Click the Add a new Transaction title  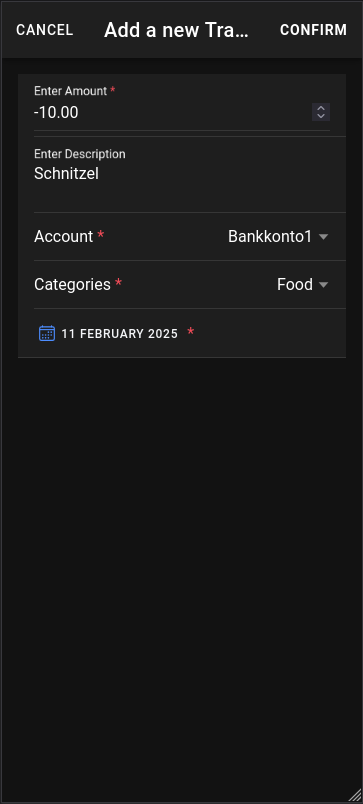coord(176,30)
